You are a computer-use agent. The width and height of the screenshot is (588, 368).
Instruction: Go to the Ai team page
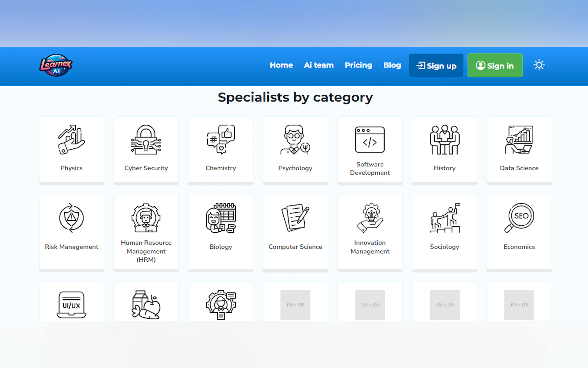coord(319,65)
